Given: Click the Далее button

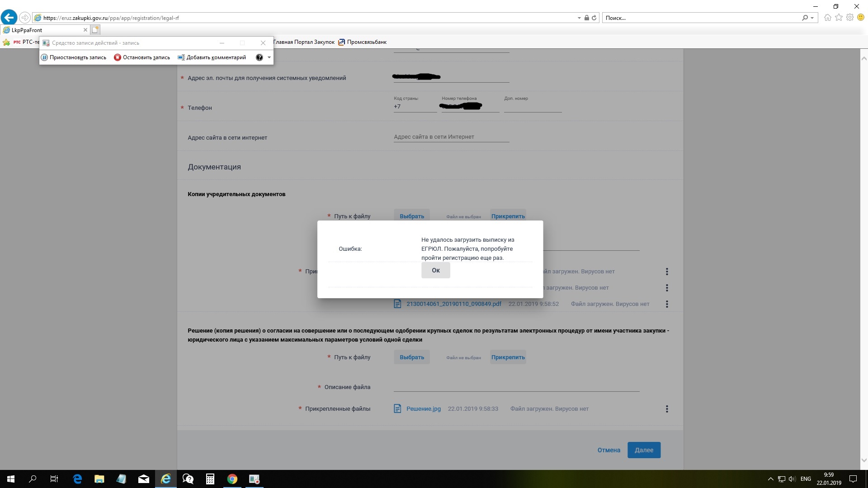Looking at the screenshot, I should [x=644, y=450].
